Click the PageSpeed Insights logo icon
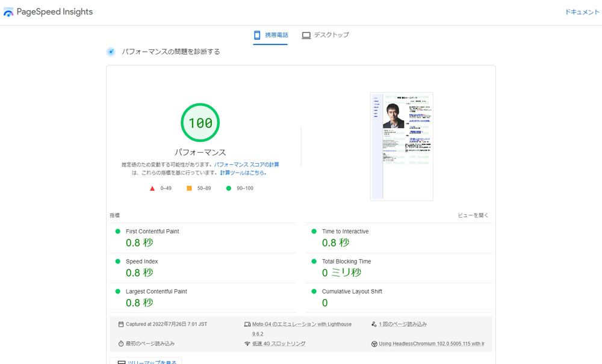Viewport: 602px width, 364px height. click(x=8, y=12)
